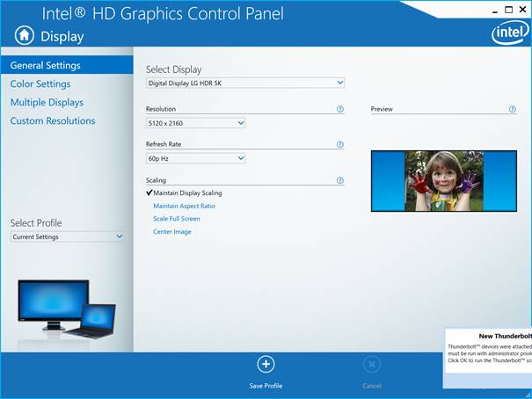Click the Cancel X icon
This screenshot has height=399, width=532.
pyautogui.click(x=371, y=365)
